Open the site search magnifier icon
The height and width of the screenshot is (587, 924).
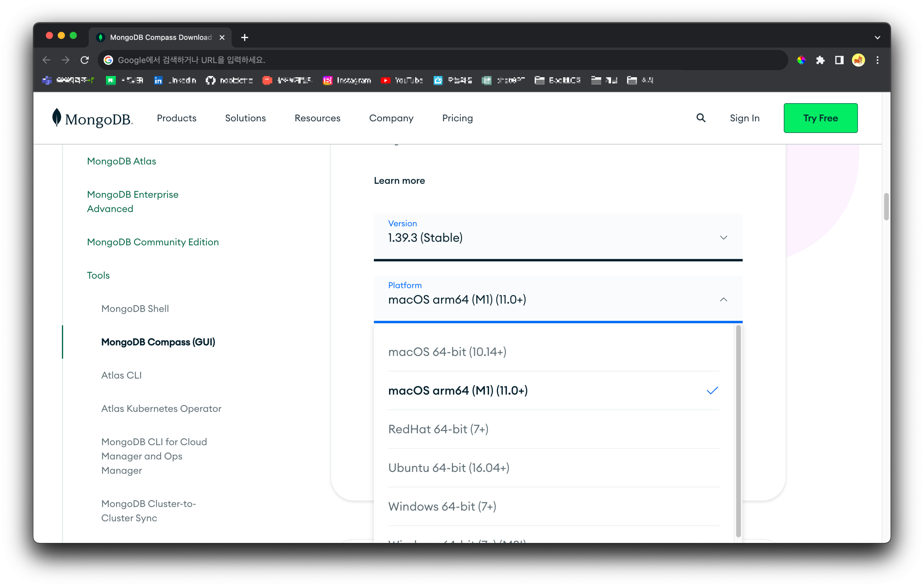pyautogui.click(x=701, y=118)
